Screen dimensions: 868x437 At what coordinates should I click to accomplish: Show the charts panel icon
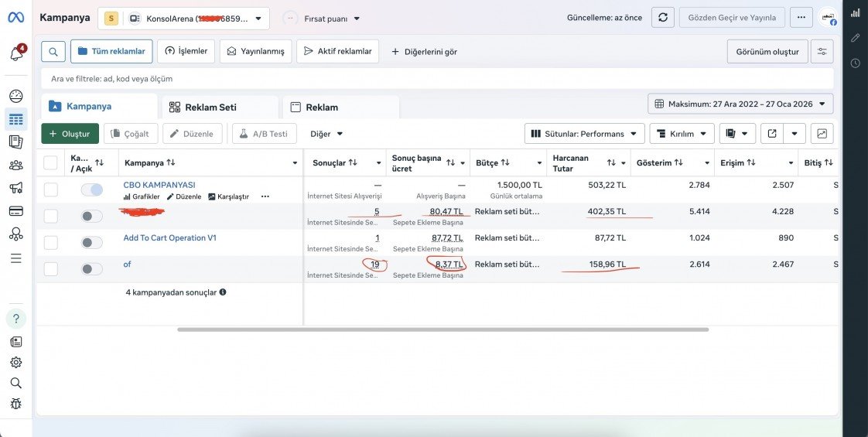[822, 133]
